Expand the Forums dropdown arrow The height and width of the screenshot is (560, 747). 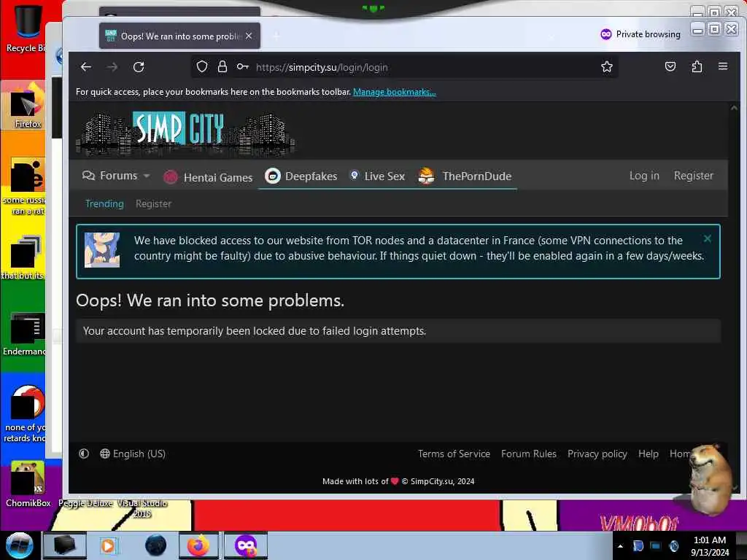[x=147, y=176]
